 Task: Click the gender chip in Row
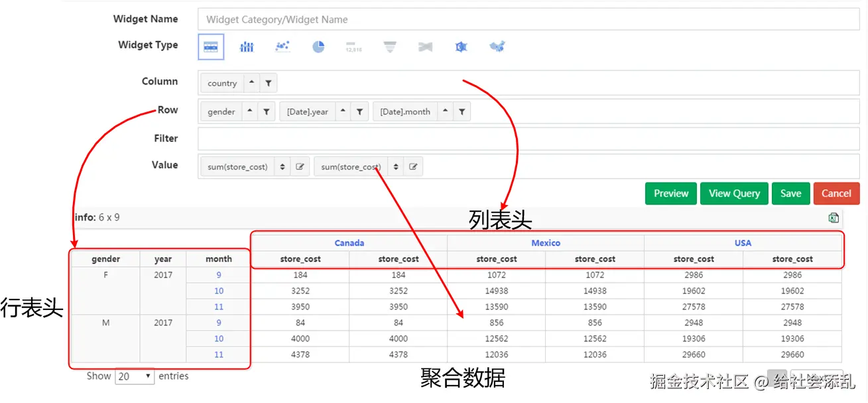click(221, 112)
